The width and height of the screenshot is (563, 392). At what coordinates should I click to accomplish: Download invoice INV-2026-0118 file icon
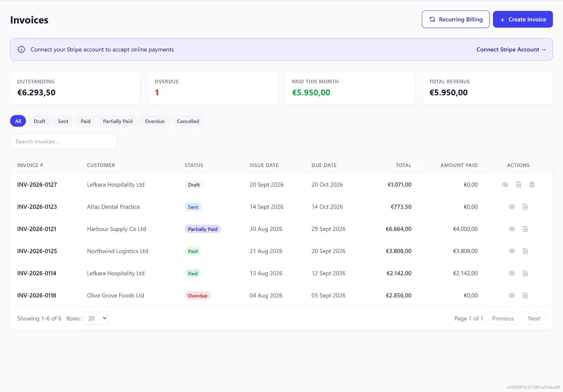(525, 295)
